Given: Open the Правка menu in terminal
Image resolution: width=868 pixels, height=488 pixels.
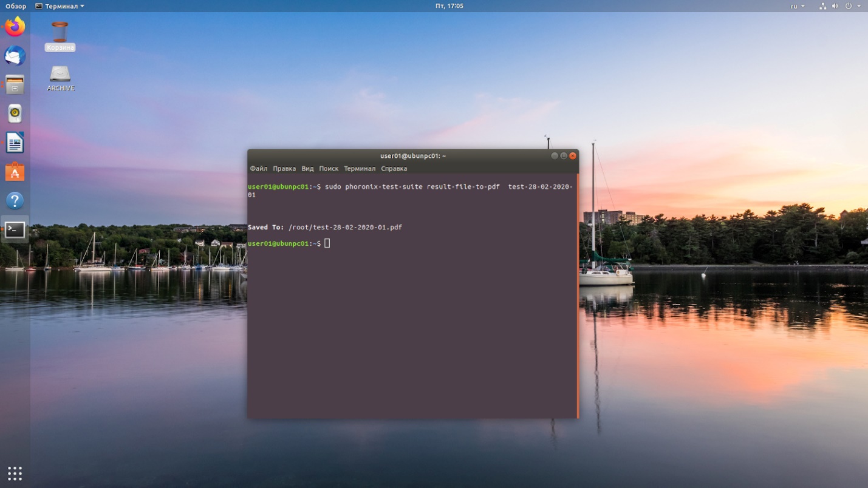Looking at the screenshot, I should (284, 169).
